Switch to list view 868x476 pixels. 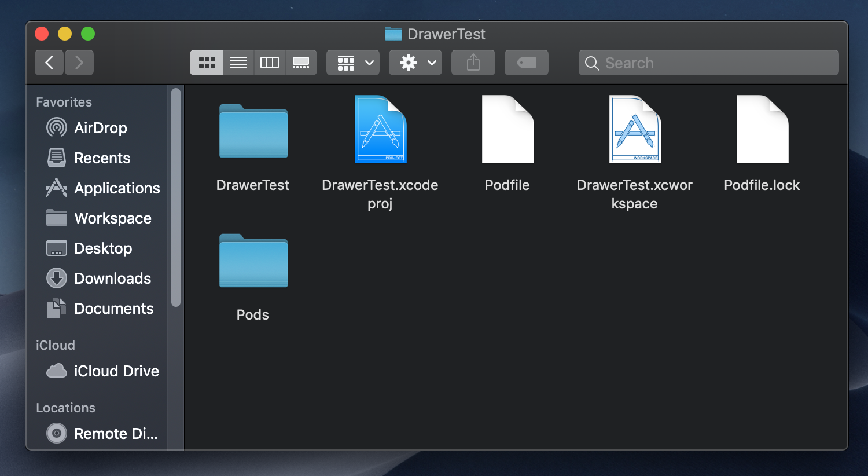click(238, 63)
